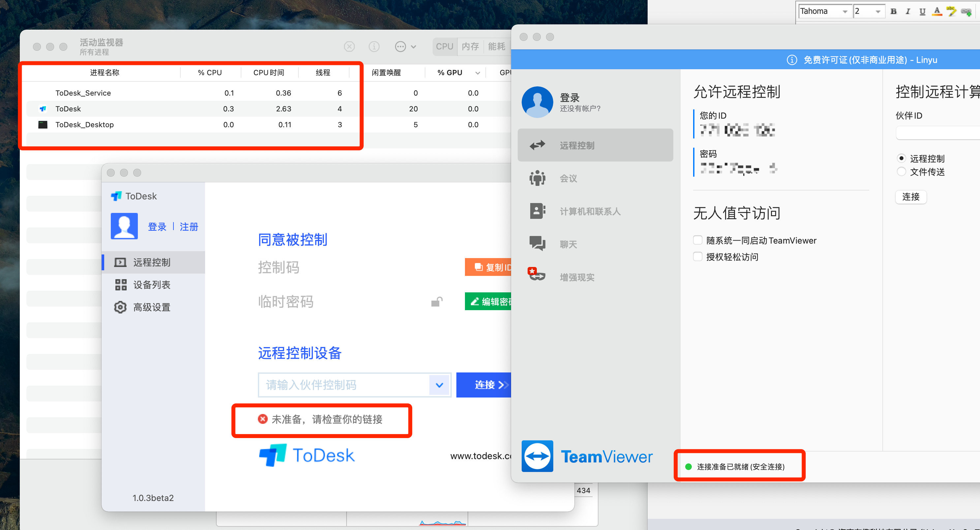This screenshot has width=980, height=530.
Task: Open ToDesk 注册 link
Action: 189,226
